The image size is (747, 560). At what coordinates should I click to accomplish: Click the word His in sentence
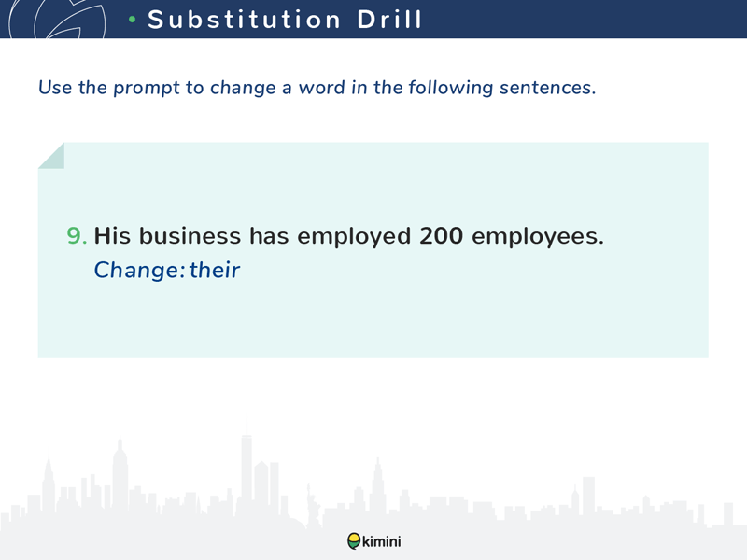click(x=112, y=236)
